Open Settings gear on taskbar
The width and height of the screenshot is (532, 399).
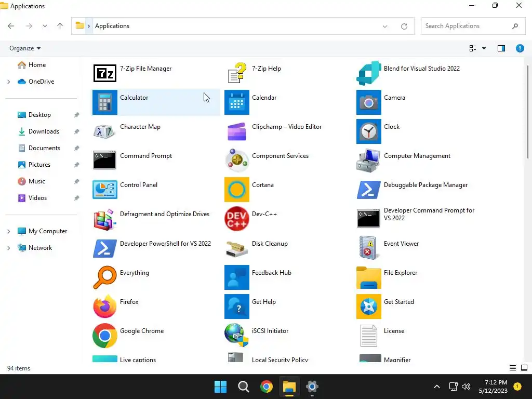312,387
